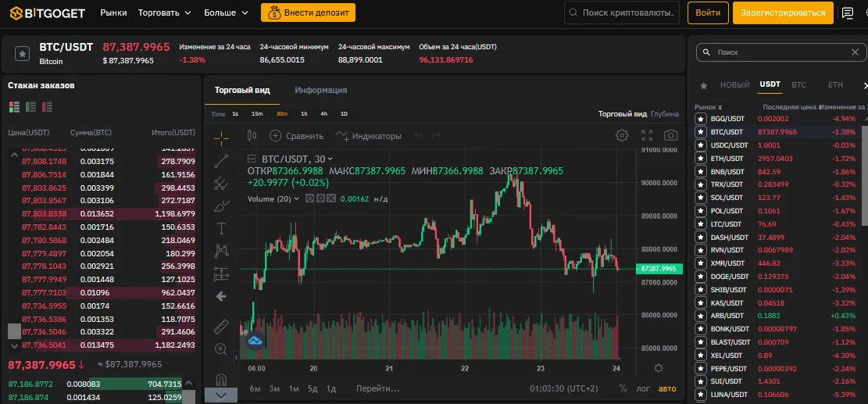Click the Внести депозит button
Screen dimensions: 868x404
(309, 13)
